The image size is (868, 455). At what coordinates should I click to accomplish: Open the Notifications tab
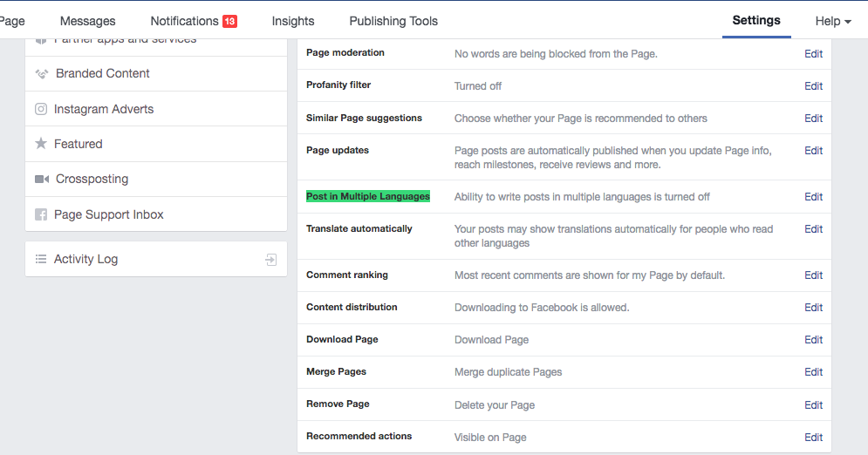[184, 21]
